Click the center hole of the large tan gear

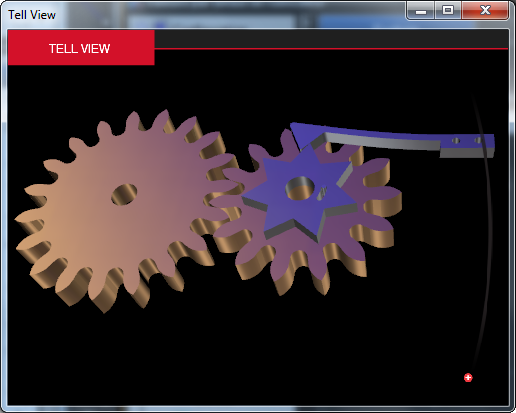click(x=124, y=194)
